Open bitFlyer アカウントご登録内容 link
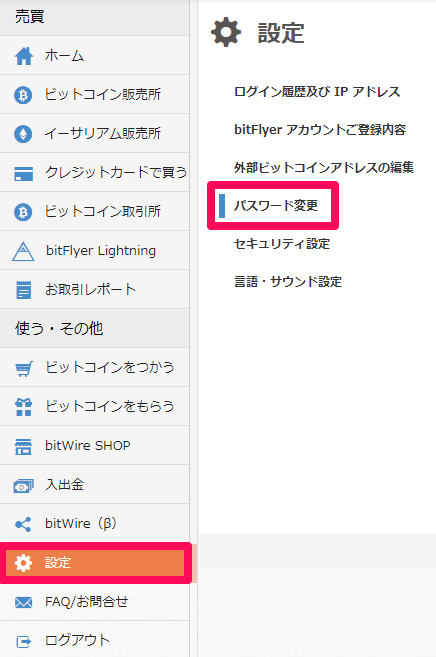This screenshot has height=657, width=436. pyautogui.click(x=320, y=129)
